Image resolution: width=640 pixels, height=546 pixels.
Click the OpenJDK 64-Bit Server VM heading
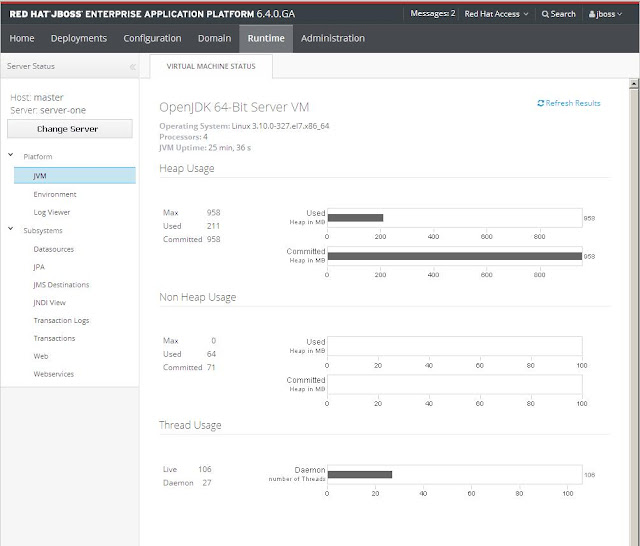(x=234, y=107)
